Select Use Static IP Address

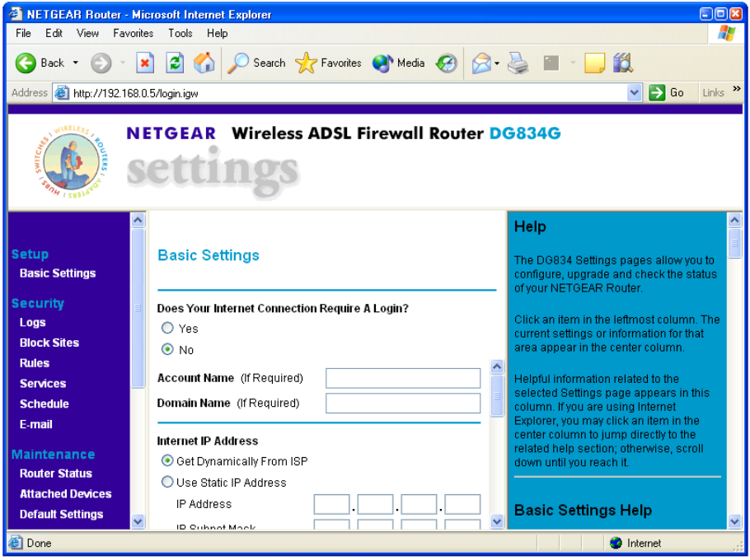167,482
